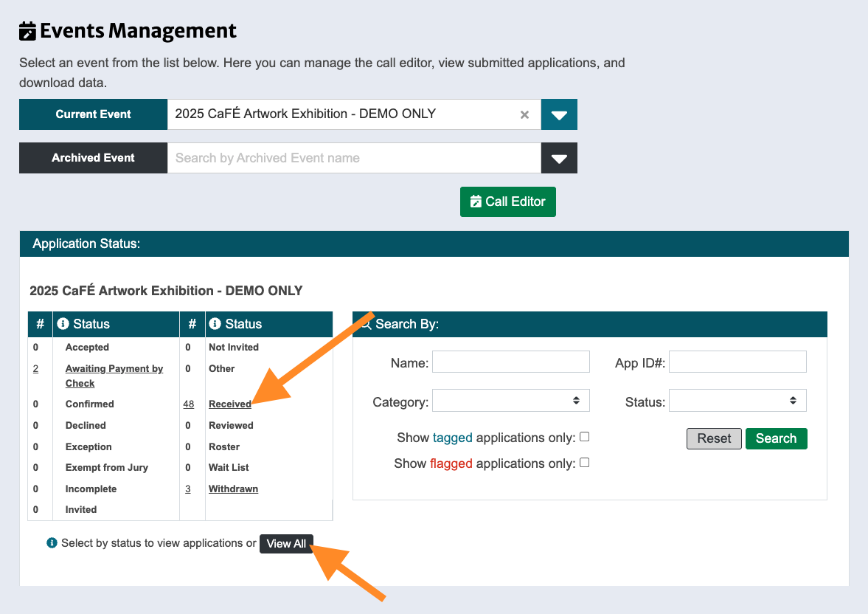Click the Reset button
868x614 pixels.
click(x=714, y=438)
